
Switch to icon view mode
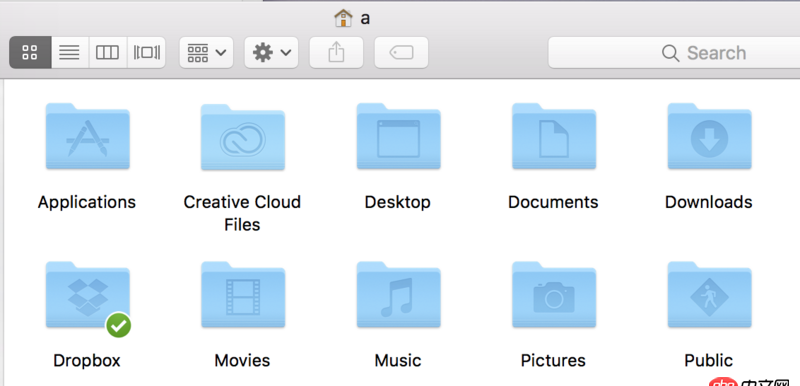[x=30, y=52]
